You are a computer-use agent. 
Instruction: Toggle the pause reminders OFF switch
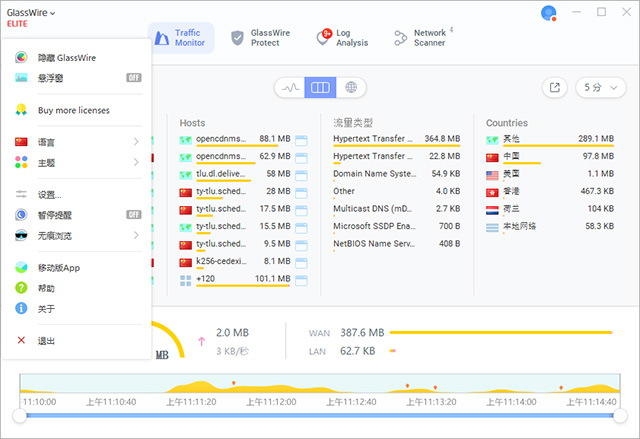click(x=133, y=214)
